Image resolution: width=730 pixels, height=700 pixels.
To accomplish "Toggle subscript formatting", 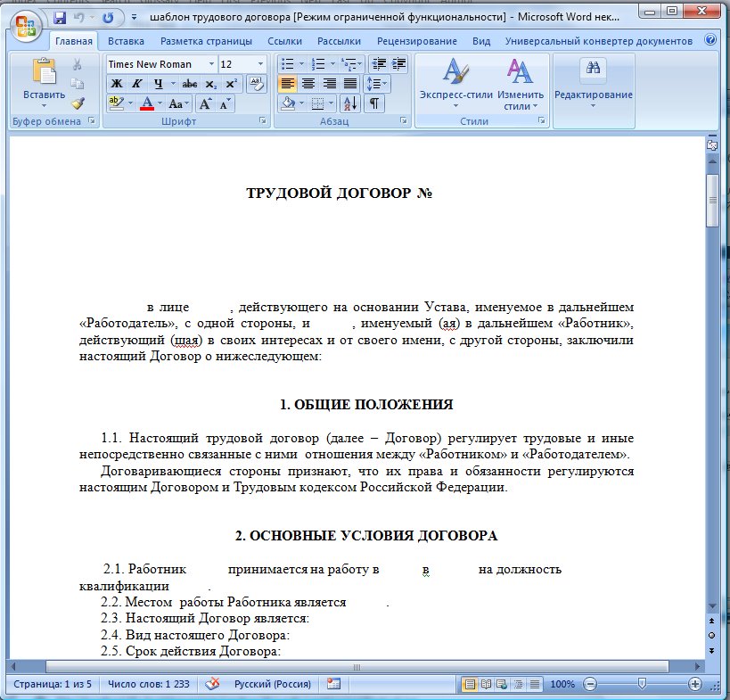I will pos(211,84).
